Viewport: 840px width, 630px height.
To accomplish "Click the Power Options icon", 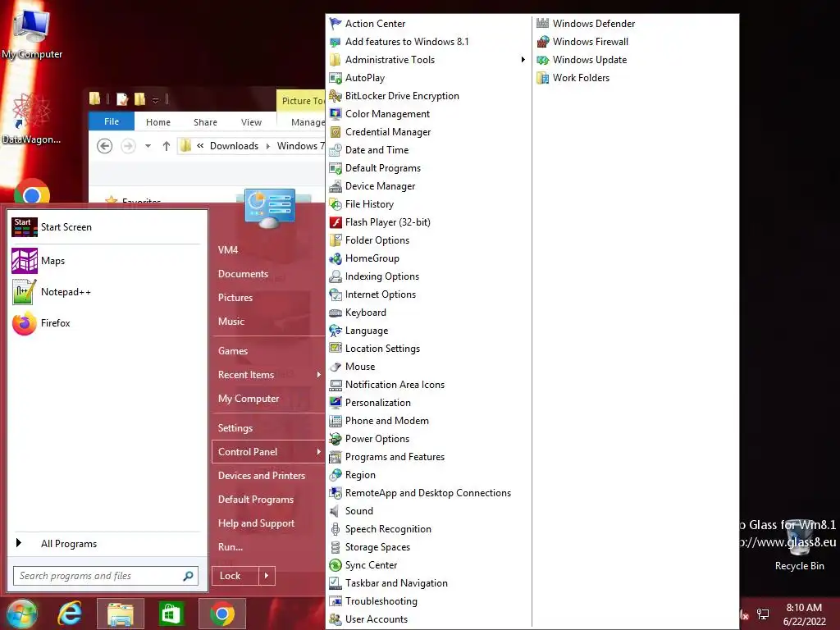I will click(x=336, y=440).
